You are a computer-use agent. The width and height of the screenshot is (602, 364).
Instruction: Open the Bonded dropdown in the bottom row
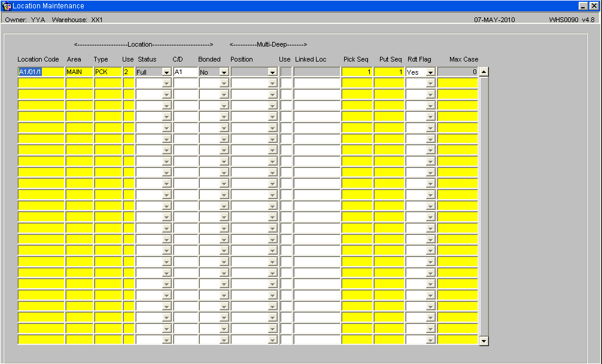[x=224, y=340]
